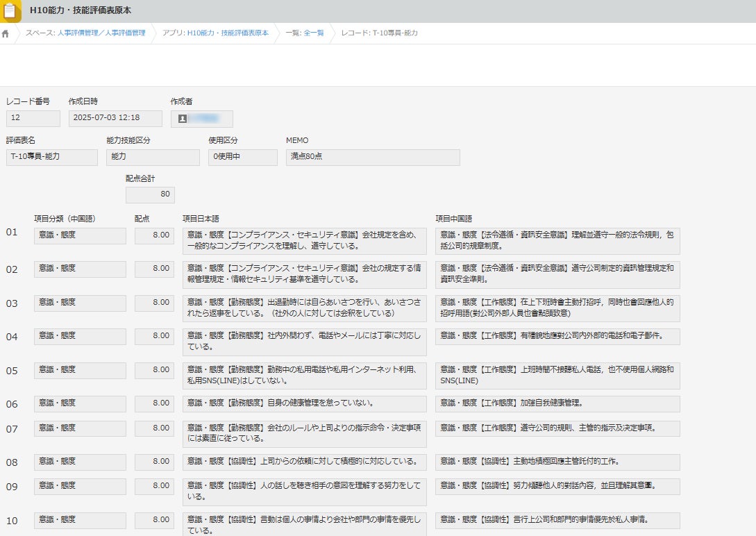Viewport: 756px width, 536px height.
Task: Click row 10 score 8.00
Action: point(154,521)
